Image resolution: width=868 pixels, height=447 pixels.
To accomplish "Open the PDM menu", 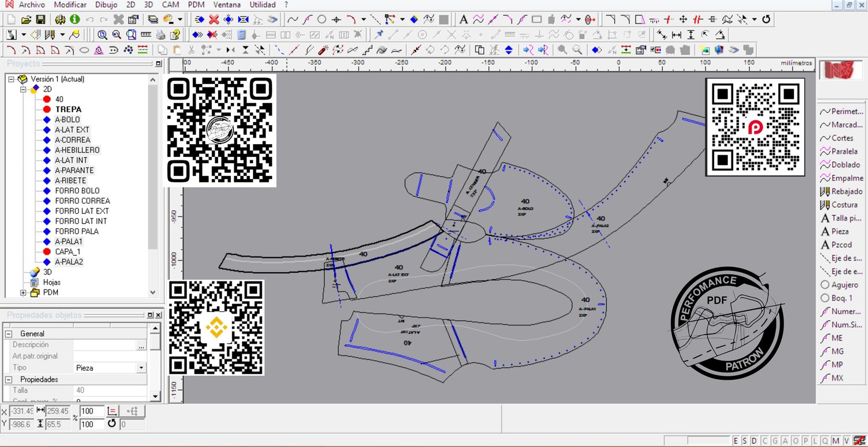I will click(197, 5).
